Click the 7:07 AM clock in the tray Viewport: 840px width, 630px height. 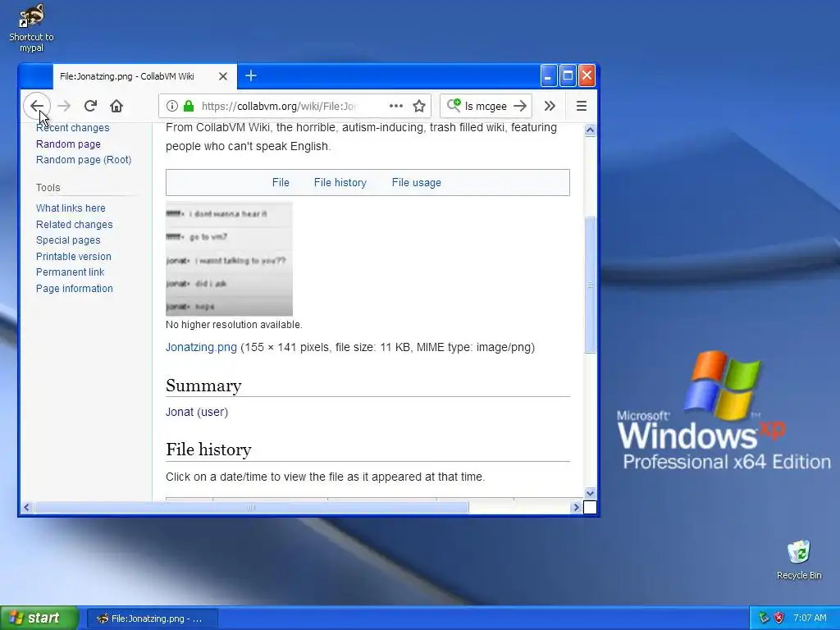coord(810,619)
